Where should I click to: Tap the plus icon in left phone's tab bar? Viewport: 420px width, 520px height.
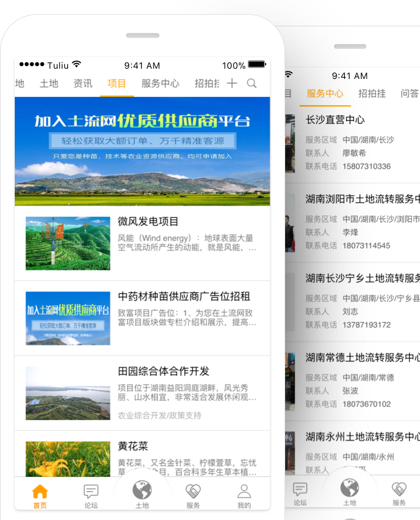coord(232,83)
